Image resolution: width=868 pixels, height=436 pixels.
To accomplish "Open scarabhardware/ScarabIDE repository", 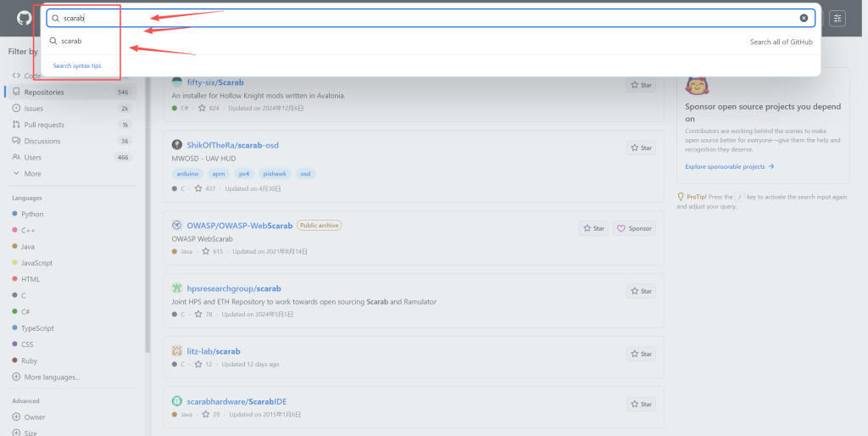I will [x=237, y=402].
